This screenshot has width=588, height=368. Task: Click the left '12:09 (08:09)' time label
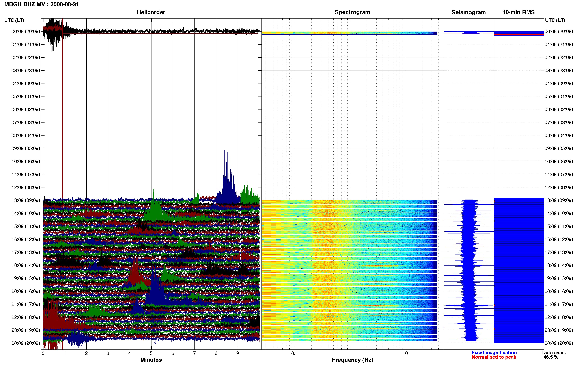click(26, 187)
